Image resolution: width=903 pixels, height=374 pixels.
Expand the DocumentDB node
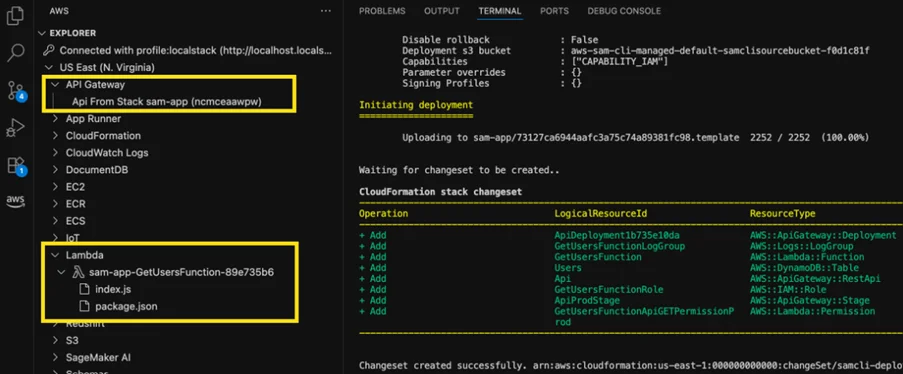point(55,170)
